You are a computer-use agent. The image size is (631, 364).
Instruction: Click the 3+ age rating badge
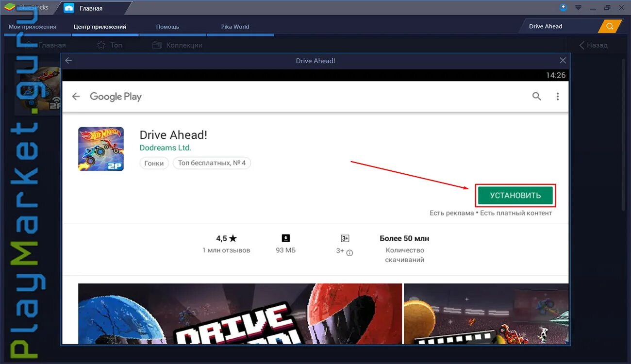345,238
